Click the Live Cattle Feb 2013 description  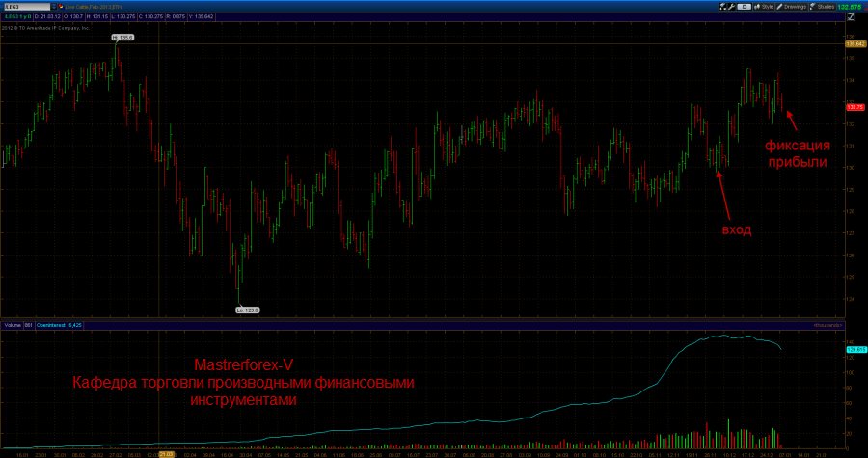(x=93, y=7)
